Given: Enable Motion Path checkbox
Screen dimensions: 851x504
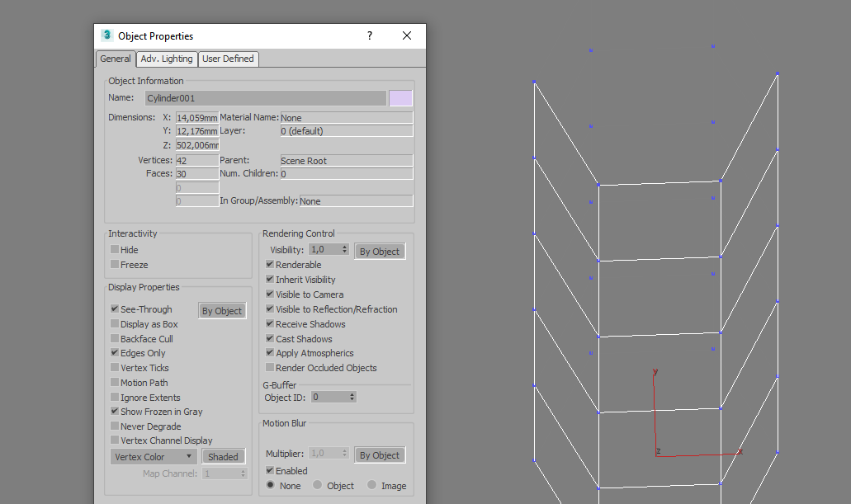Looking at the screenshot, I should (115, 383).
